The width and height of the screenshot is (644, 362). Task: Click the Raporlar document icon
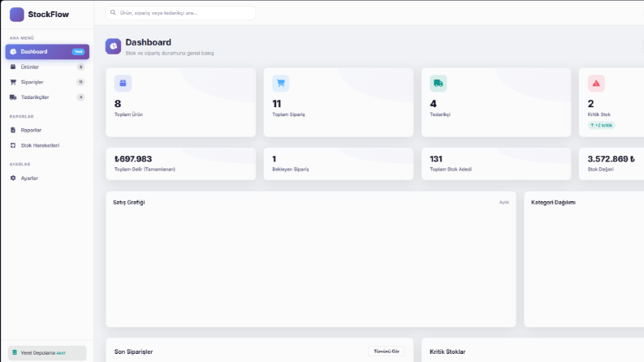pyautogui.click(x=13, y=130)
